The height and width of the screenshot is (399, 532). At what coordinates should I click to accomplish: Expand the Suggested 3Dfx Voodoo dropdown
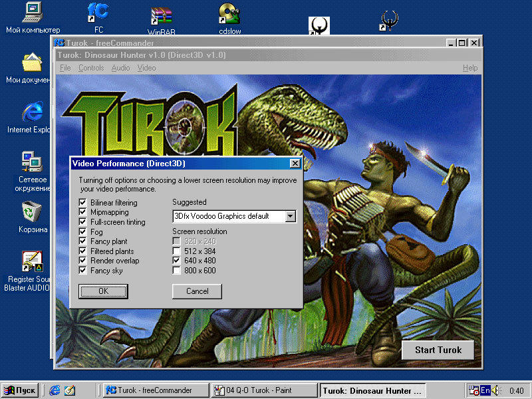(x=290, y=216)
